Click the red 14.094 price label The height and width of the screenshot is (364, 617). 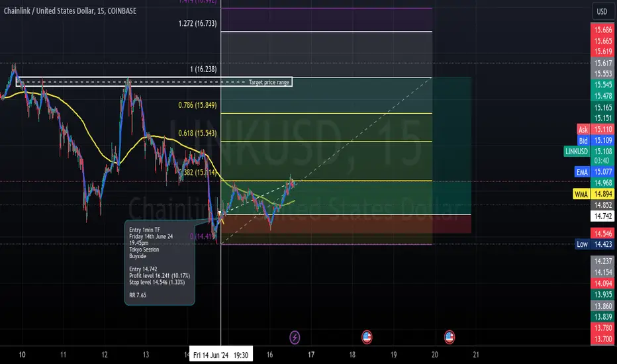tap(602, 283)
